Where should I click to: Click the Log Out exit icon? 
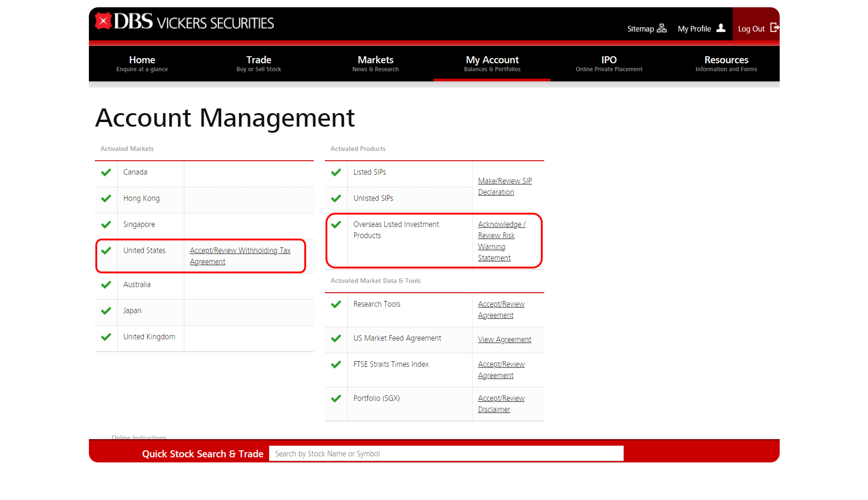tap(774, 27)
